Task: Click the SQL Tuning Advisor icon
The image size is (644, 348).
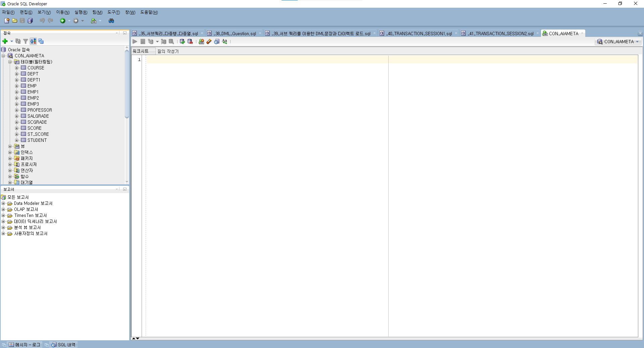Action: (x=171, y=42)
